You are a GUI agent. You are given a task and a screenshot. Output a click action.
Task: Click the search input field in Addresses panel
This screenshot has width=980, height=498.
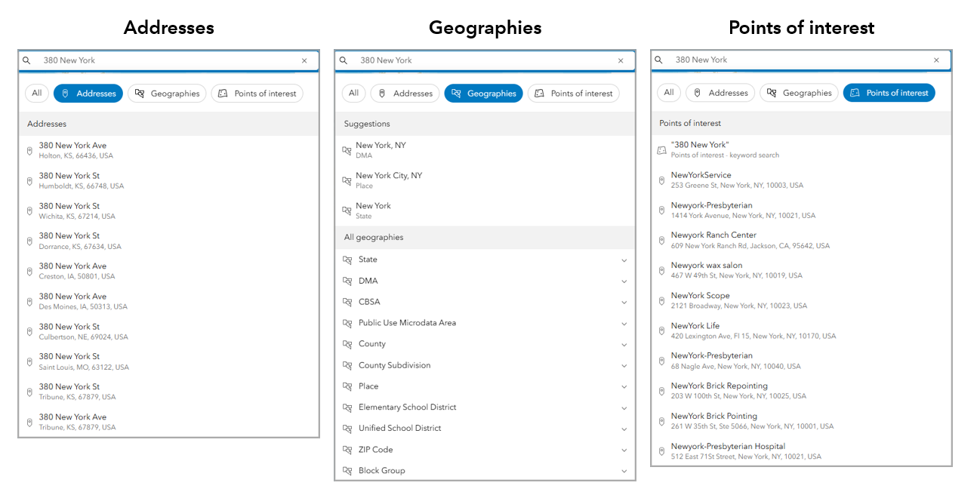click(166, 60)
